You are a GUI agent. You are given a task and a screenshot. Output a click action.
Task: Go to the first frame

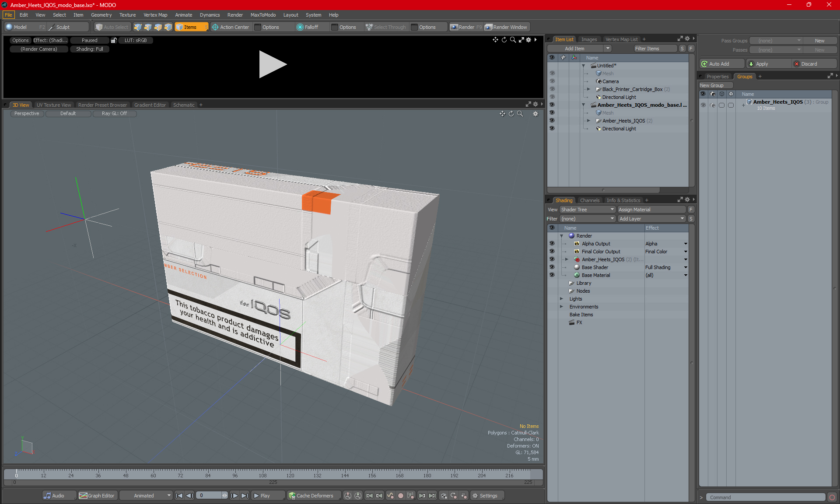179,496
